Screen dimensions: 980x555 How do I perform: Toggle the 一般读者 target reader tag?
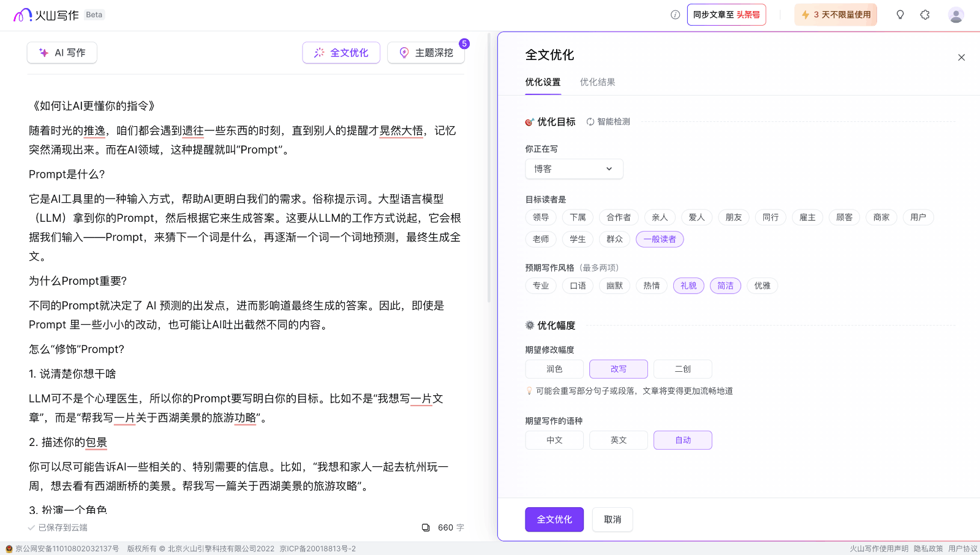click(659, 240)
